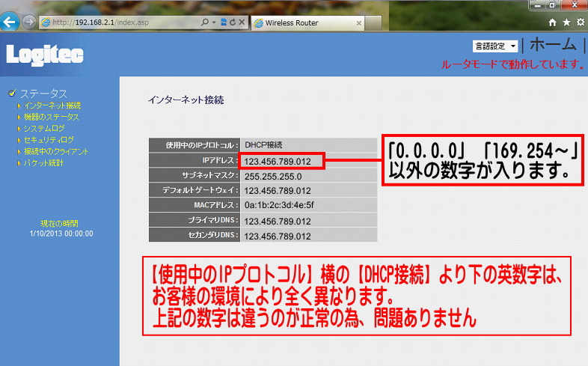Click the browser back arrow button

(x=10, y=22)
